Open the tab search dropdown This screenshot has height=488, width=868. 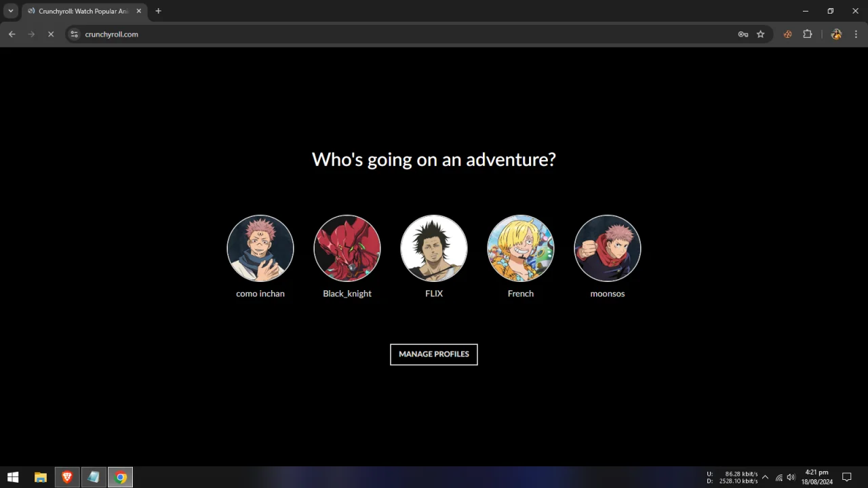click(x=11, y=11)
